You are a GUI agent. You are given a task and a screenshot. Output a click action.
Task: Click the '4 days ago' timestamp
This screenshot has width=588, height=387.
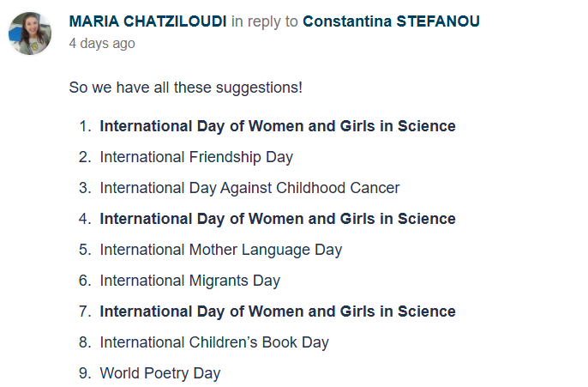(x=101, y=43)
